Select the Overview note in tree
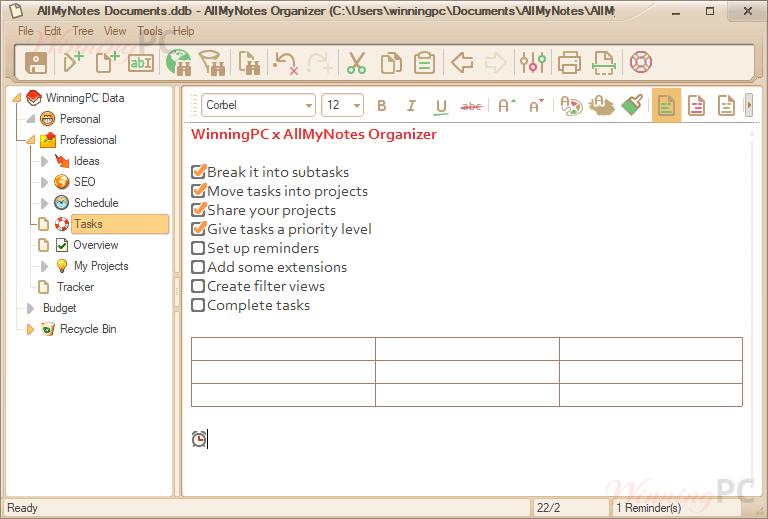Viewport: 768px width, 519px height. (x=96, y=245)
